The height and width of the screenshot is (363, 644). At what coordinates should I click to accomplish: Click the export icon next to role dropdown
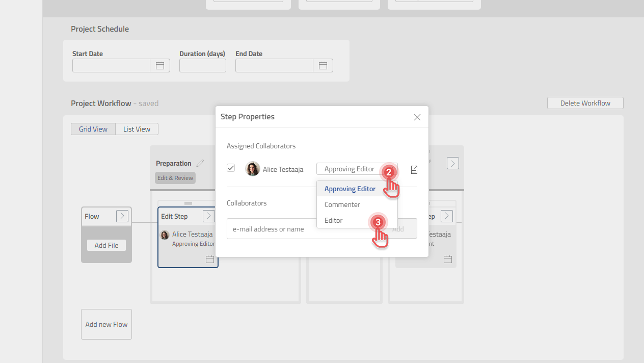414,169
